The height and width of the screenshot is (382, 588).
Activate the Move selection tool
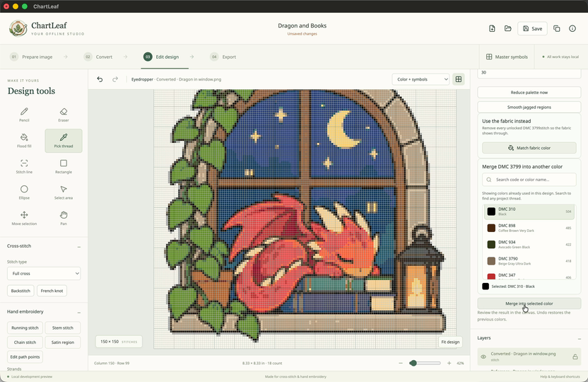point(24,218)
